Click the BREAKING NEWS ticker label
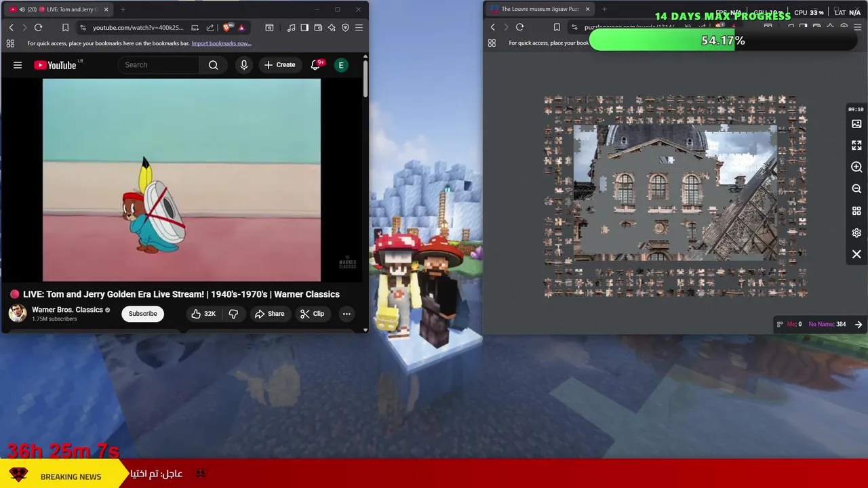Screen dimensions: 868x488 point(71,476)
